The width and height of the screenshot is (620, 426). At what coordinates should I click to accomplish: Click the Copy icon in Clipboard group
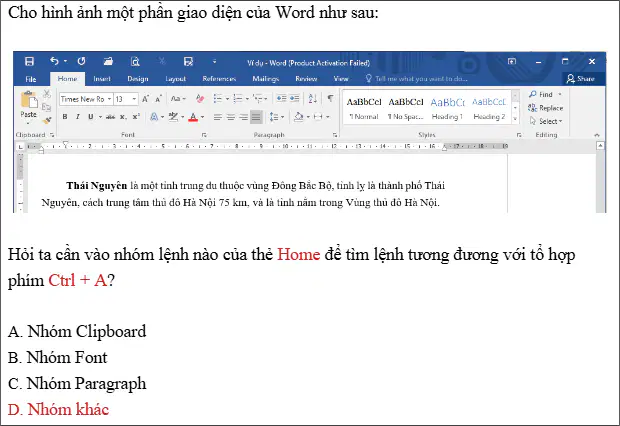tap(47, 107)
